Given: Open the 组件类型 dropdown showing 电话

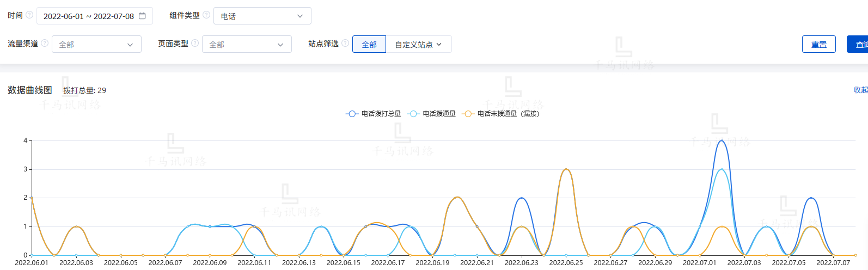Looking at the screenshot, I should pos(262,16).
